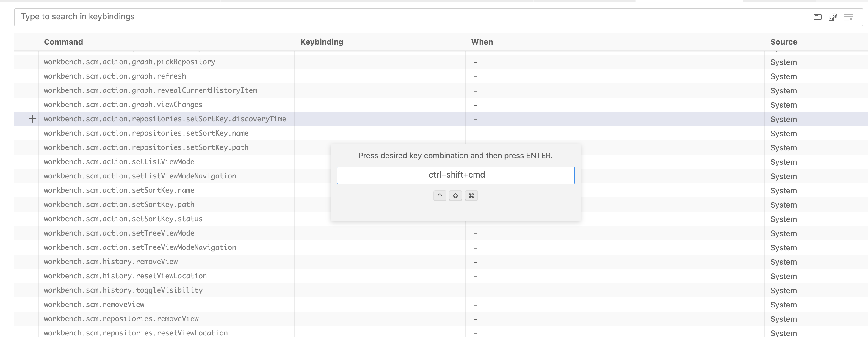
Task: Click the command symbol key badge
Action: pos(471,195)
